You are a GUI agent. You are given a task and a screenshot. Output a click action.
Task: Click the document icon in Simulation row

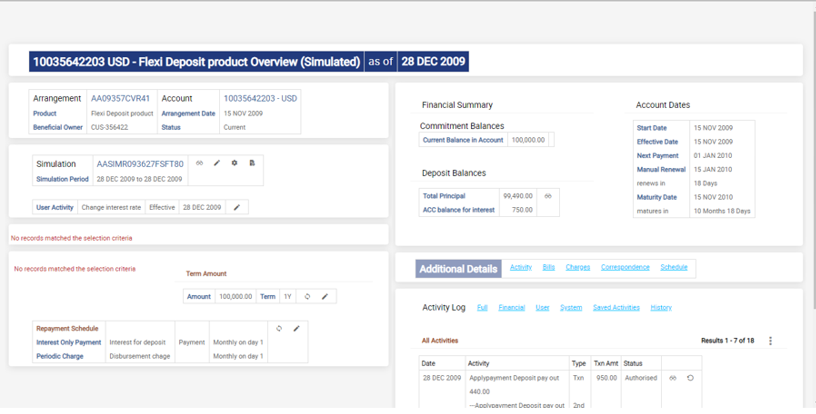(x=252, y=163)
